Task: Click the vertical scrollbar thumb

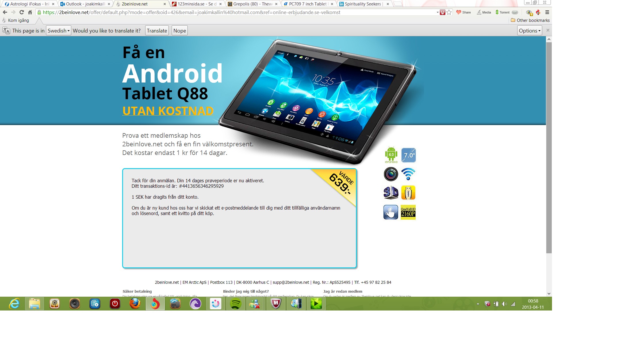Action: tap(549, 148)
